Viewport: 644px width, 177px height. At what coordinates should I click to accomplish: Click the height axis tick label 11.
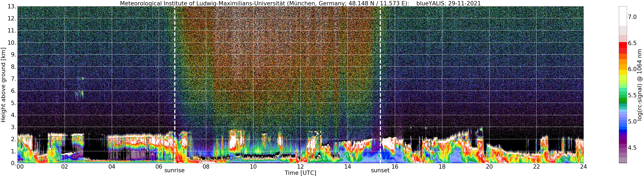click(x=12, y=31)
